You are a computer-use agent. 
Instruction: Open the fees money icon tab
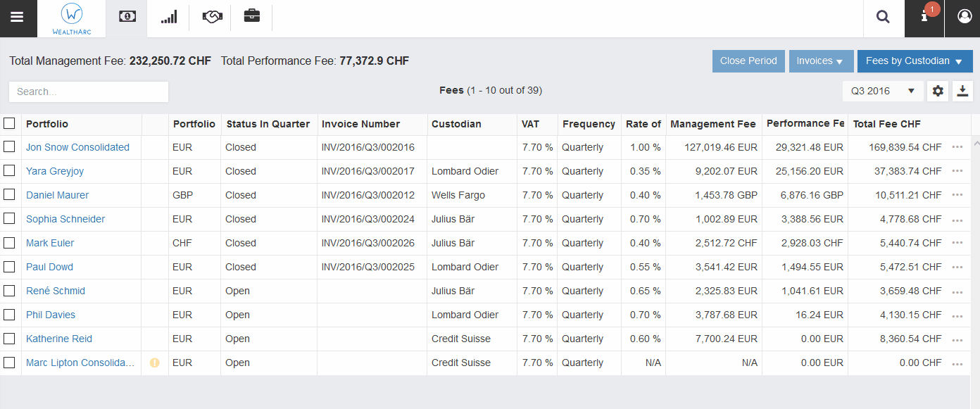coord(127,16)
